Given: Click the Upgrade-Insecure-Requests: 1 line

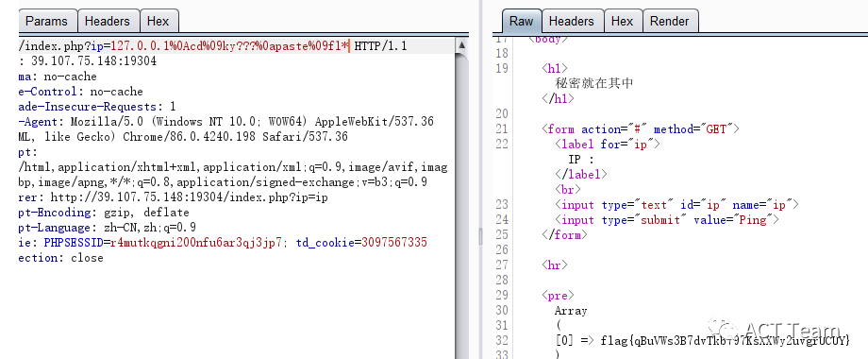Looking at the screenshot, I should pos(97,107).
